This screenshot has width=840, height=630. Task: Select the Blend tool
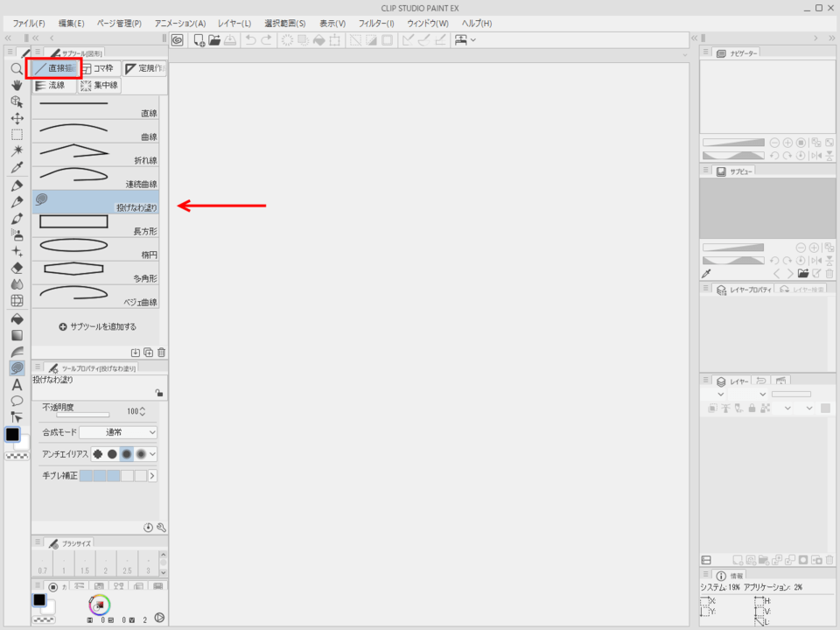tap(17, 283)
